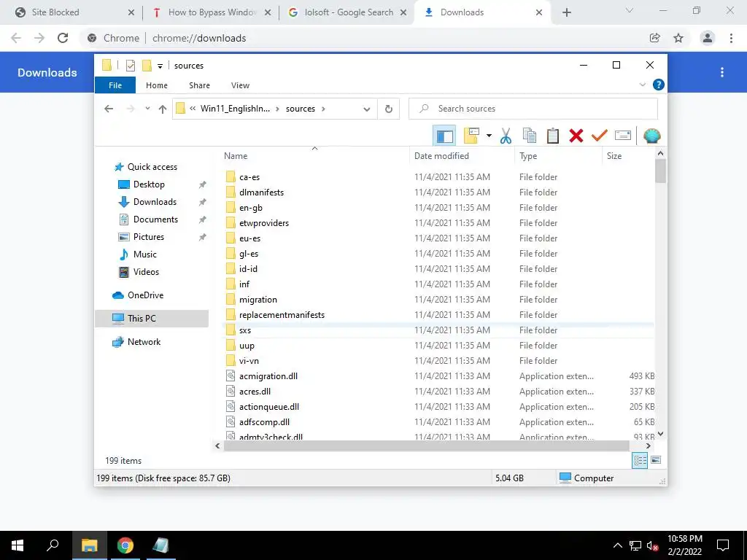Click the orange checkmark Properties icon
Screen dimensions: 747x560
coord(600,136)
